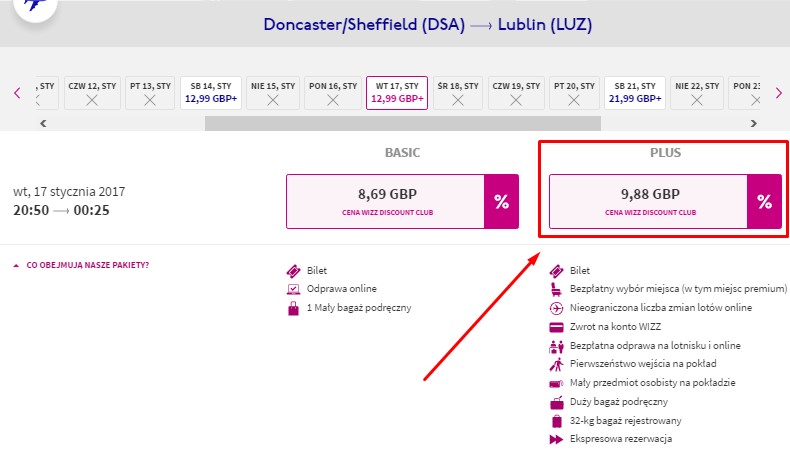Select date PT 20, STY
The image size is (790, 459).
574,93
